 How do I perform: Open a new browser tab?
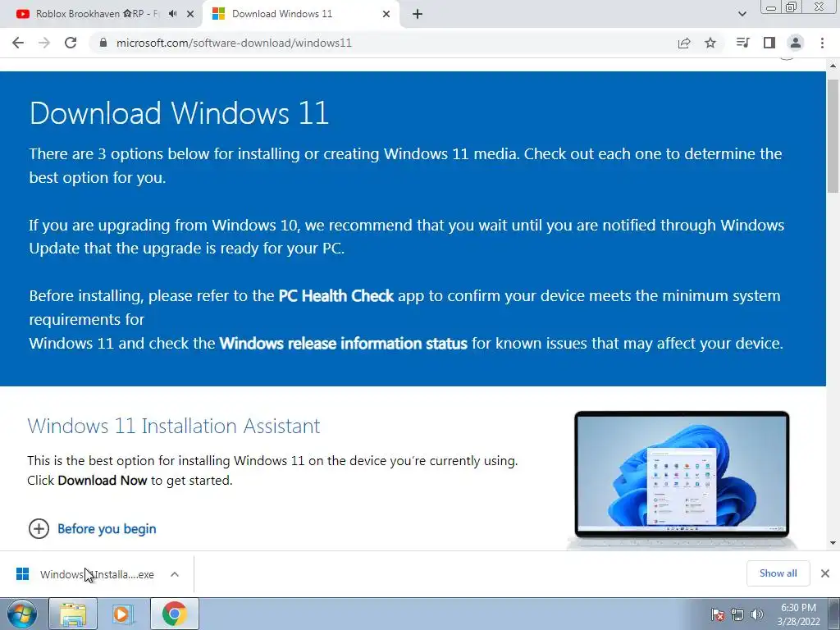point(418,14)
